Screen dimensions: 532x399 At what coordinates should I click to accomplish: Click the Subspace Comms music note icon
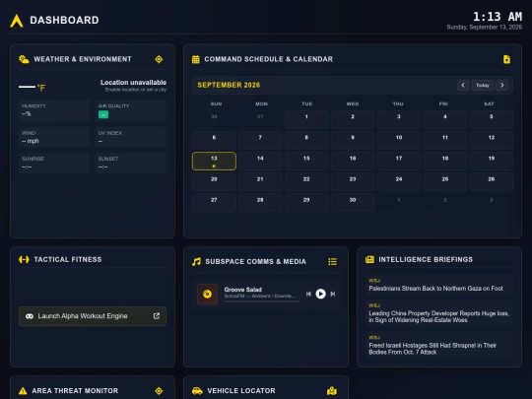point(196,262)
